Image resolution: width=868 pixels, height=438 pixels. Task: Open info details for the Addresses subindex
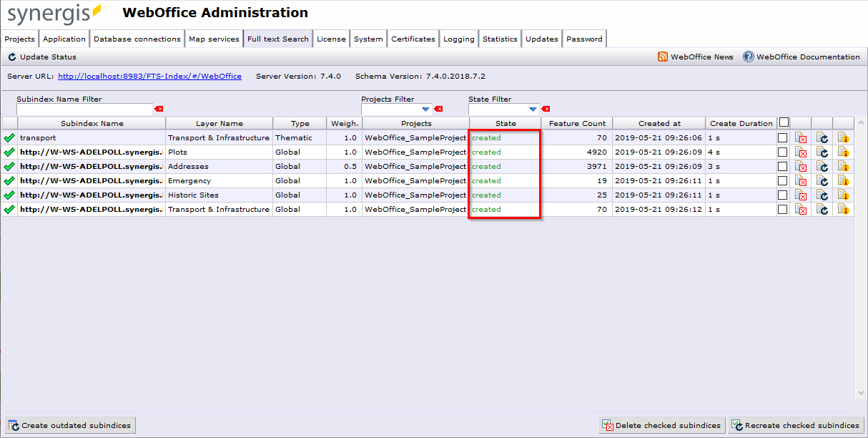click(844, 166)
